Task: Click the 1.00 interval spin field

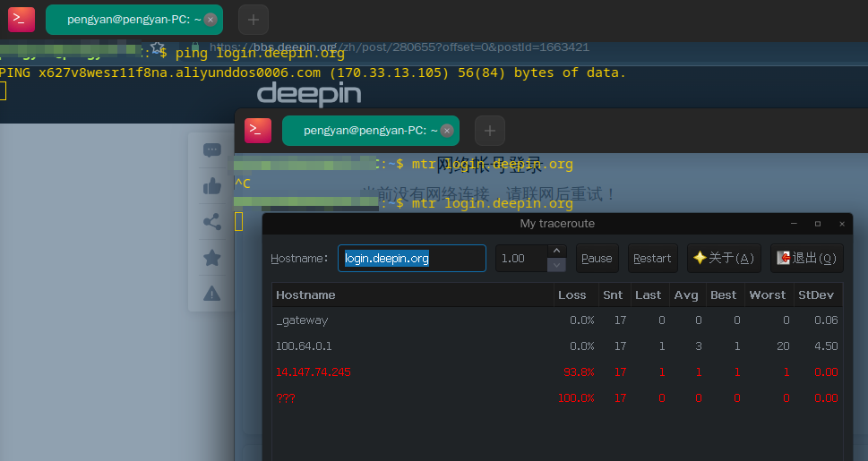Action: coord(522,259)
